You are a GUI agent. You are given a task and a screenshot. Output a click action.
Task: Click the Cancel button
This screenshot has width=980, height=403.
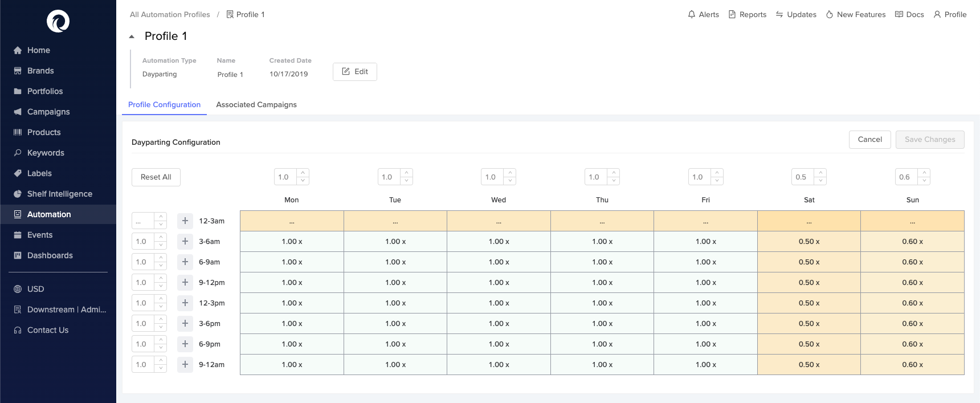[869, 139]
